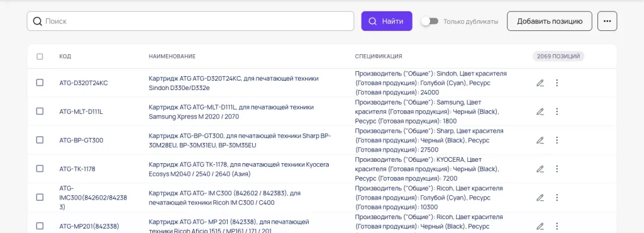Click into the Поиск search field

pyautogui.click(x=190, y=21)
